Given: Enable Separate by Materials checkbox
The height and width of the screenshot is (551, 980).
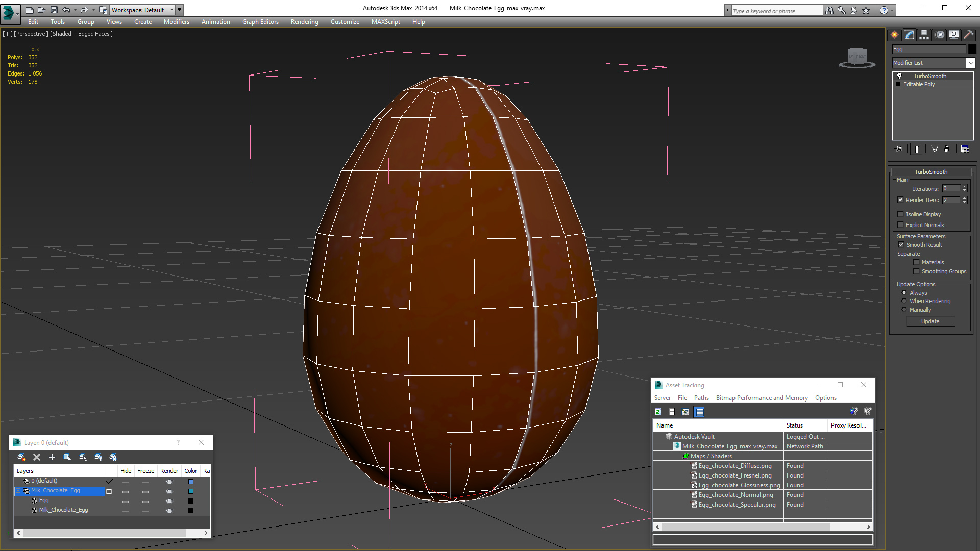Looking at the screenshot, I should 917,262.
